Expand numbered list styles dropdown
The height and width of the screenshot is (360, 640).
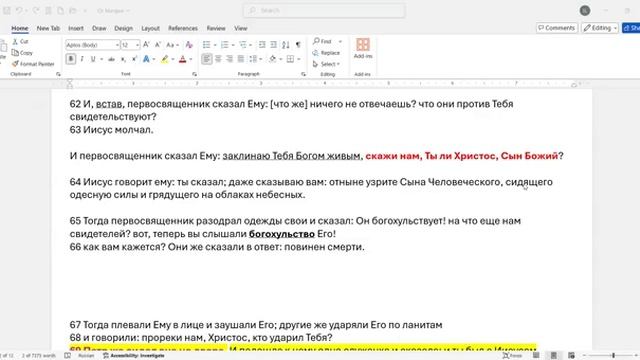[233, 45]
